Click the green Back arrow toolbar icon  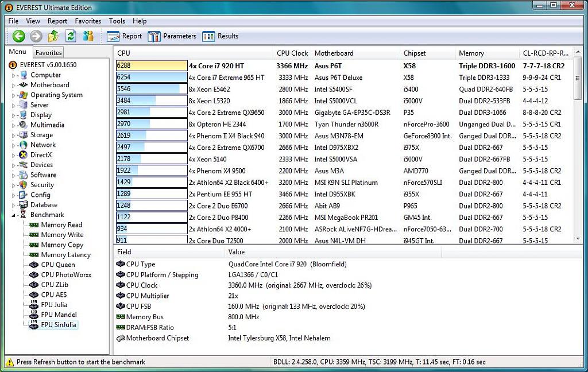19,36
